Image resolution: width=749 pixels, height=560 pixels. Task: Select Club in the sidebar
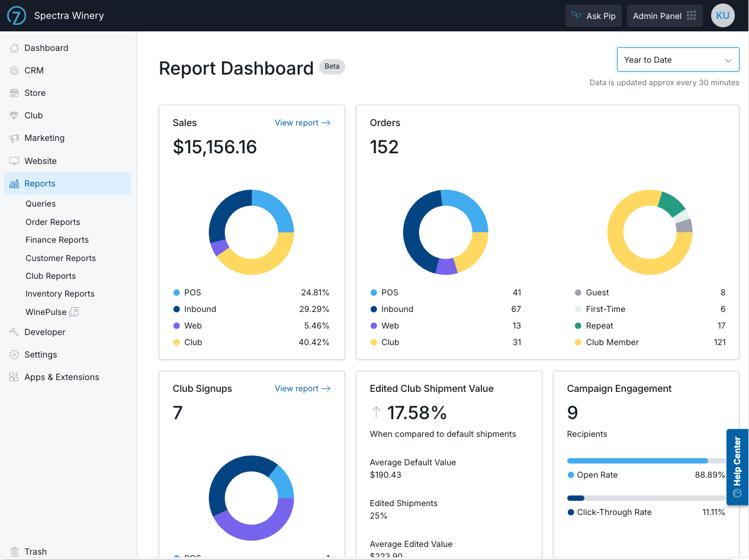pyautogui.click(x=68, y=115)
